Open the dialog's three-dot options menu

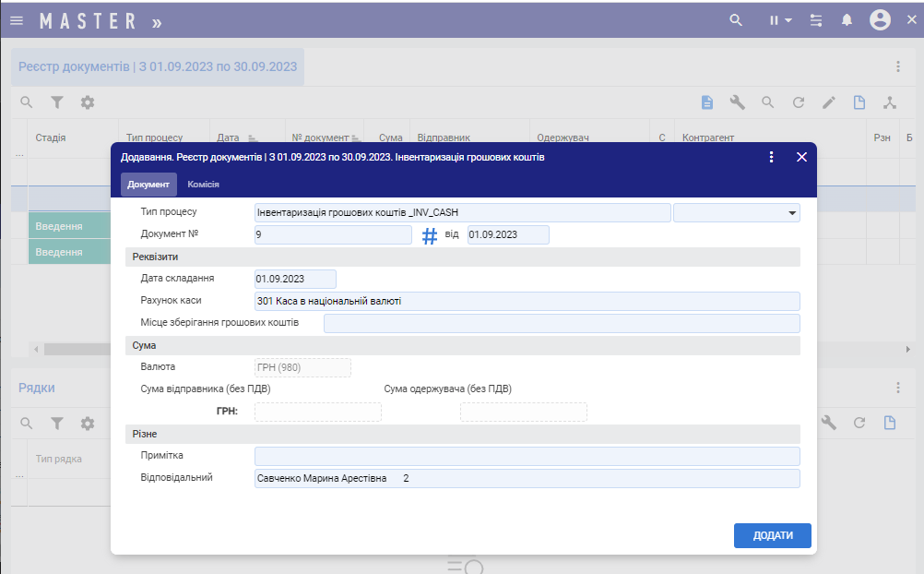coord(772,157)
